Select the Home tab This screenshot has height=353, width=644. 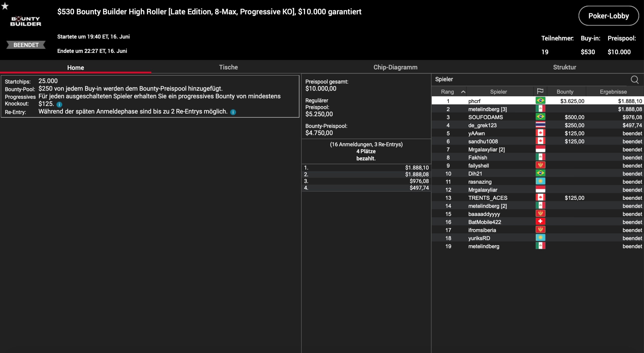[75, 68]
